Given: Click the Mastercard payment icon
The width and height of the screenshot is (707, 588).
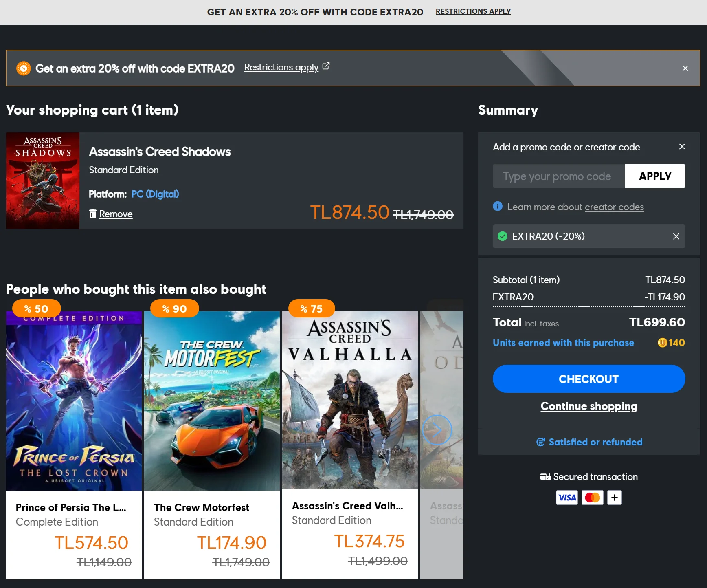Looking at the screenshot, I should (x=592, y=498).
